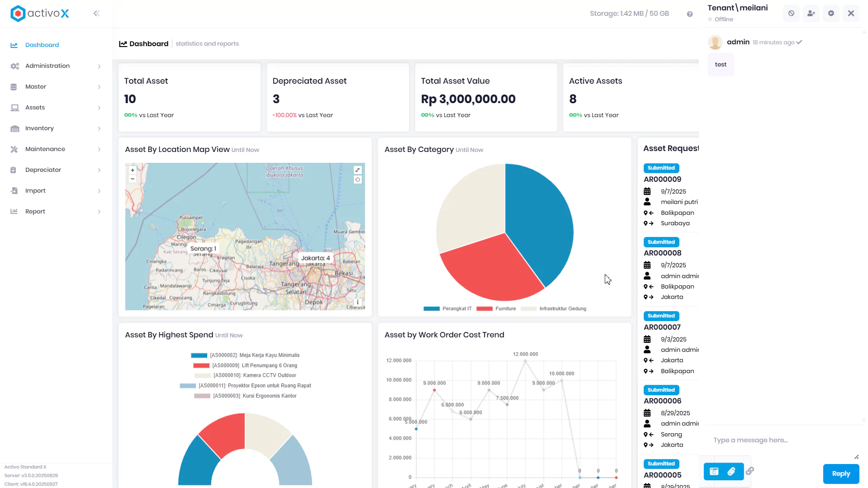Click the Submitted badge above AR000007

pyautogui.click(x=661, y=316)
